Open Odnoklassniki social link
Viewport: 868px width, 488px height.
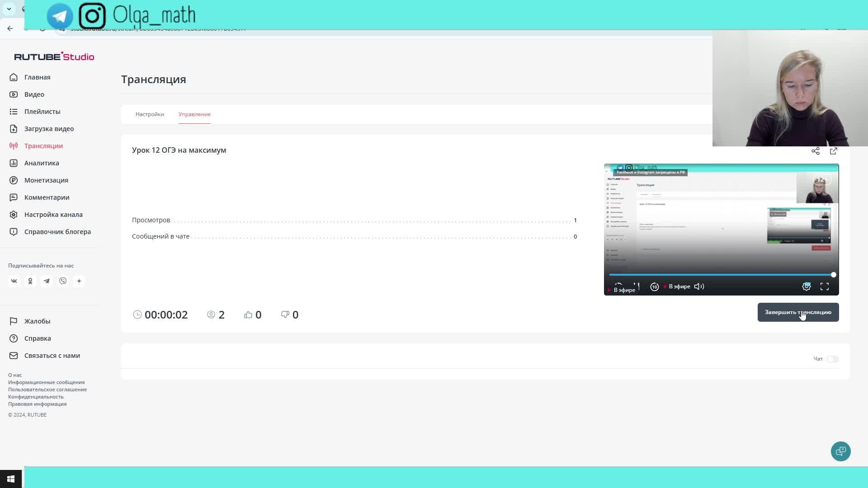[30, 281]
